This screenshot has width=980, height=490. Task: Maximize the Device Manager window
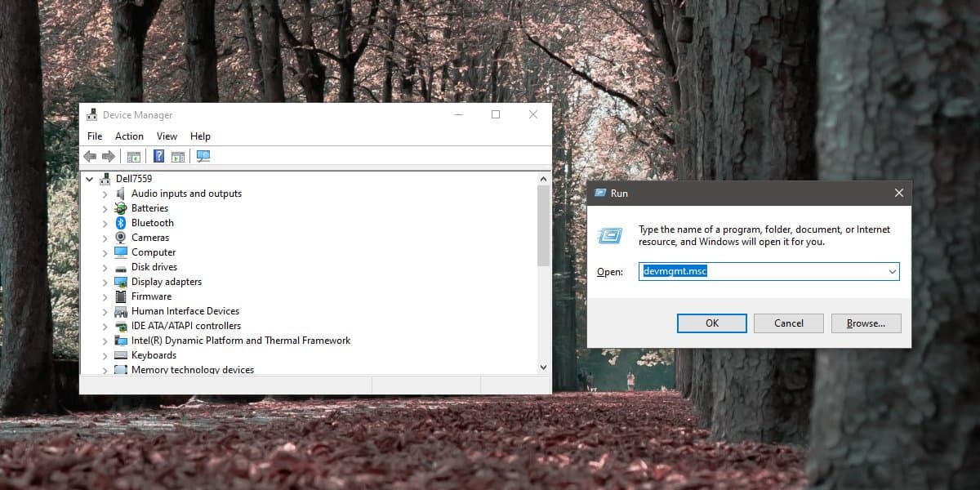496,115
